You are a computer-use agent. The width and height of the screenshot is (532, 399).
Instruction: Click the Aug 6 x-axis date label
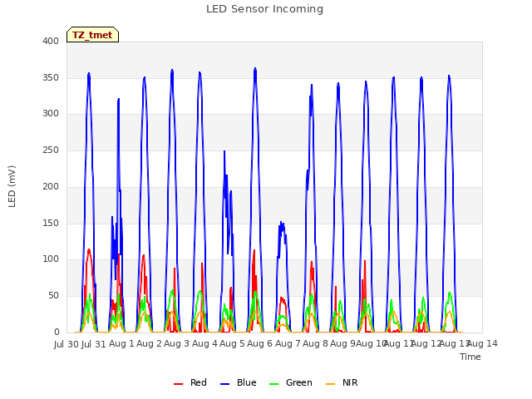259,344
